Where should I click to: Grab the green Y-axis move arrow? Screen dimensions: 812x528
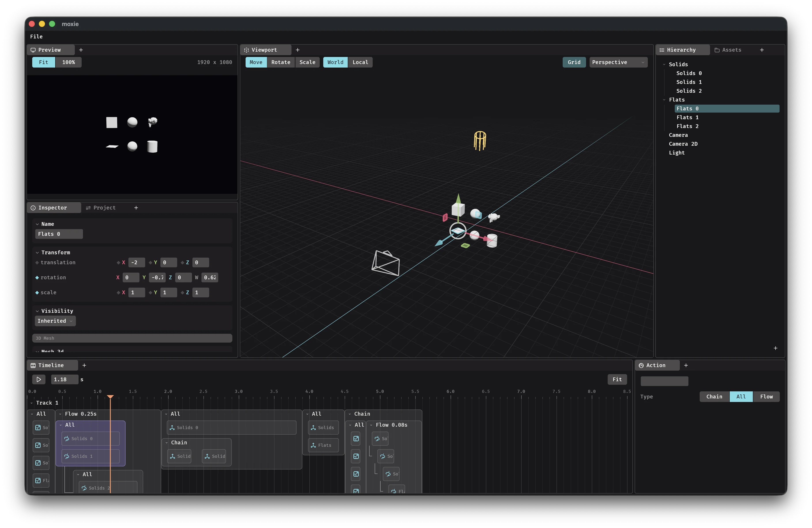[x=458, y=198]
